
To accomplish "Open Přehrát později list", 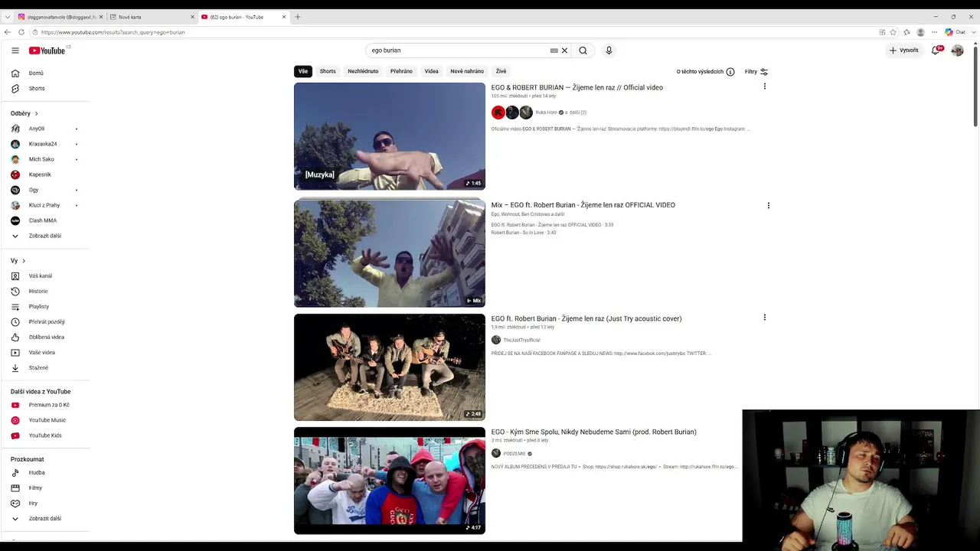I will click(45, 322).
